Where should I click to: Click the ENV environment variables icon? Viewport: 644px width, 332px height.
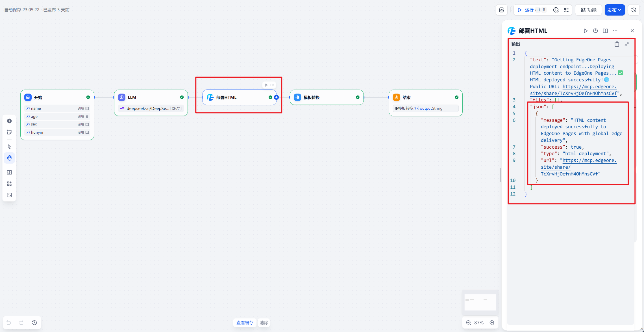[x=502, y=10]
